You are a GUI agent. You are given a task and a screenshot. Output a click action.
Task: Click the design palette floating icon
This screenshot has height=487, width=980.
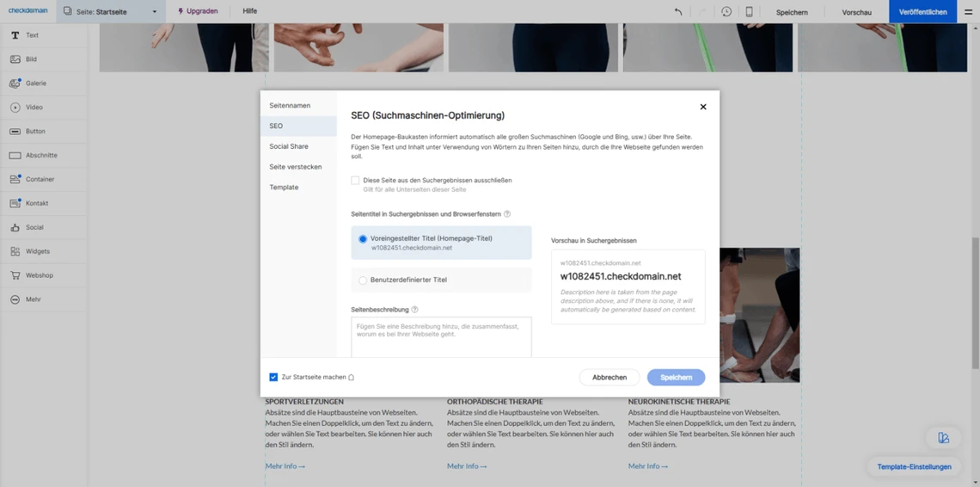(944, 438)
